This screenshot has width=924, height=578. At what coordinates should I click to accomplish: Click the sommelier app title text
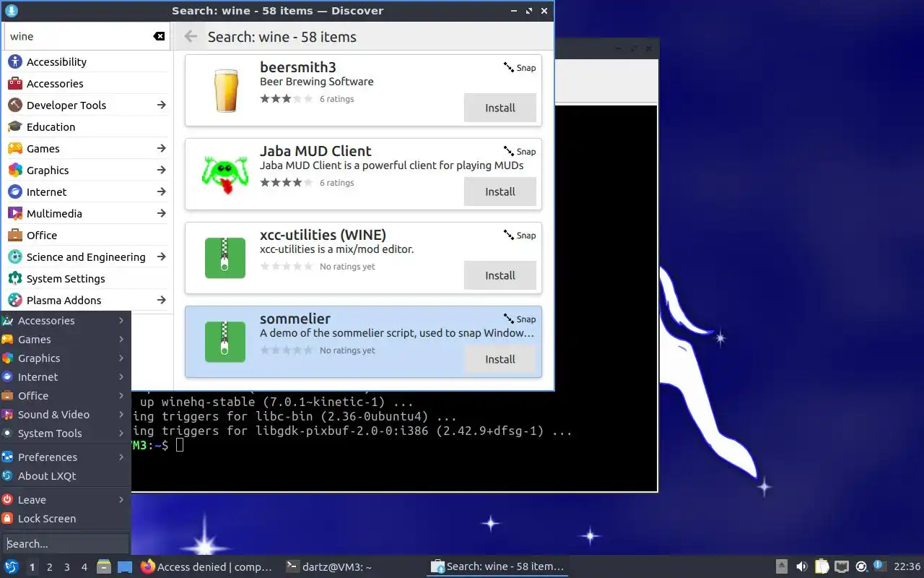click(295, 319)
